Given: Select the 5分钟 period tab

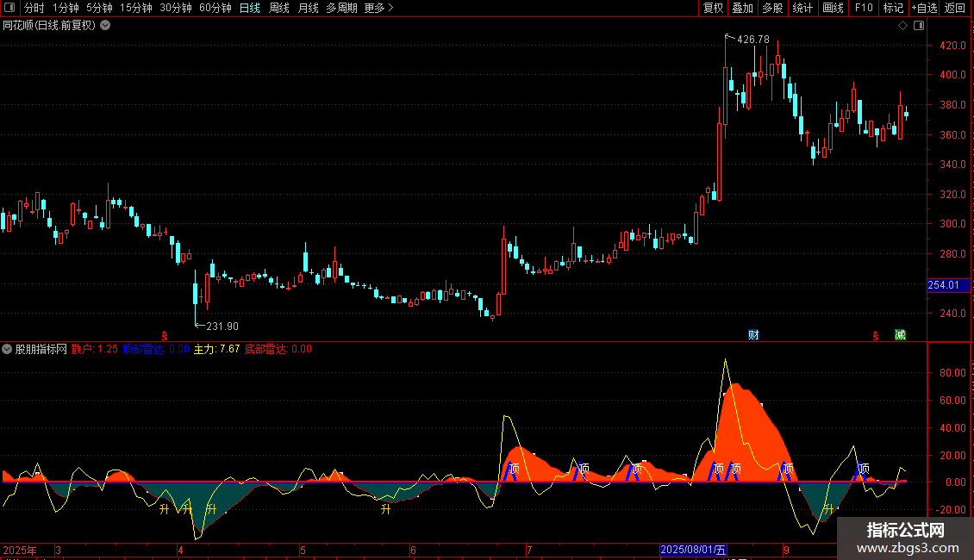Looking at the screenshot, I should pos(99,8).
